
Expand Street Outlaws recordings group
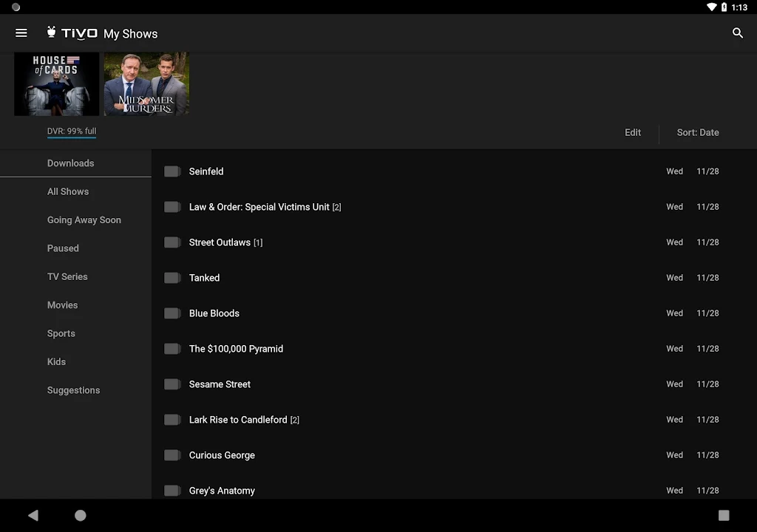coord(225,242)
